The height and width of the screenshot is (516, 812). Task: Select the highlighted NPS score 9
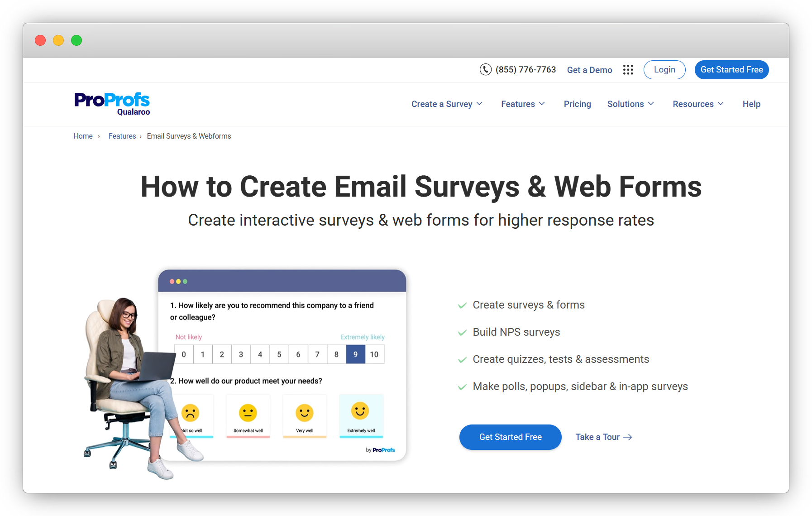point(356,354)
